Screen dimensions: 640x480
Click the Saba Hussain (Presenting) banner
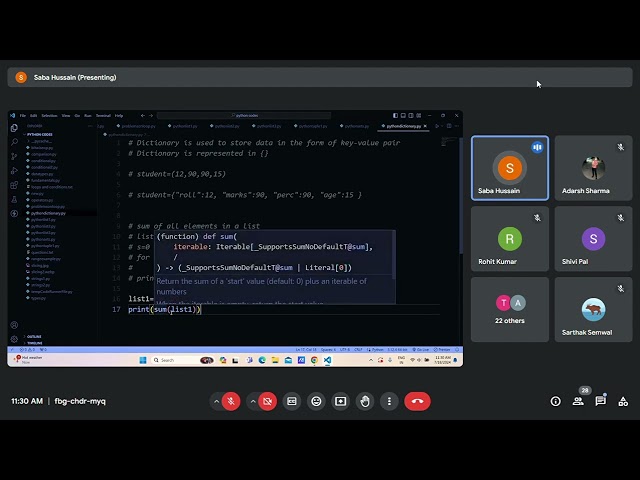[x=320, y=77]
